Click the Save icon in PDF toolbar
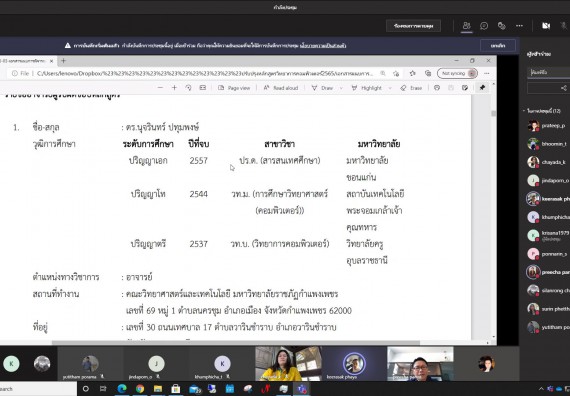Image resolution: width=570 pixels, height=396 pixels. click(x=451, y=88)
